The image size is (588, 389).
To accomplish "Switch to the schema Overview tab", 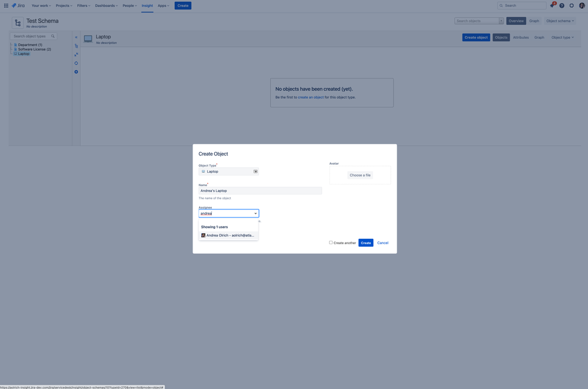I will (516, 21).
